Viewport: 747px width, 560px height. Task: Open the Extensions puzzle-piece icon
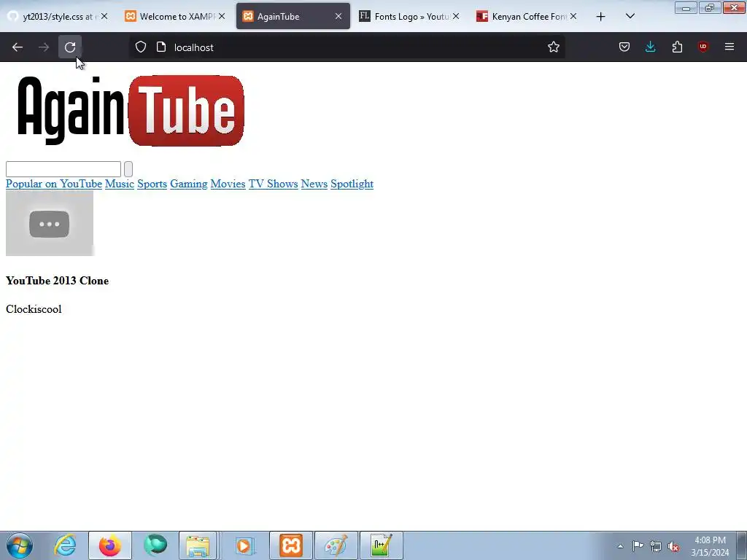click(x=677, y=47)
